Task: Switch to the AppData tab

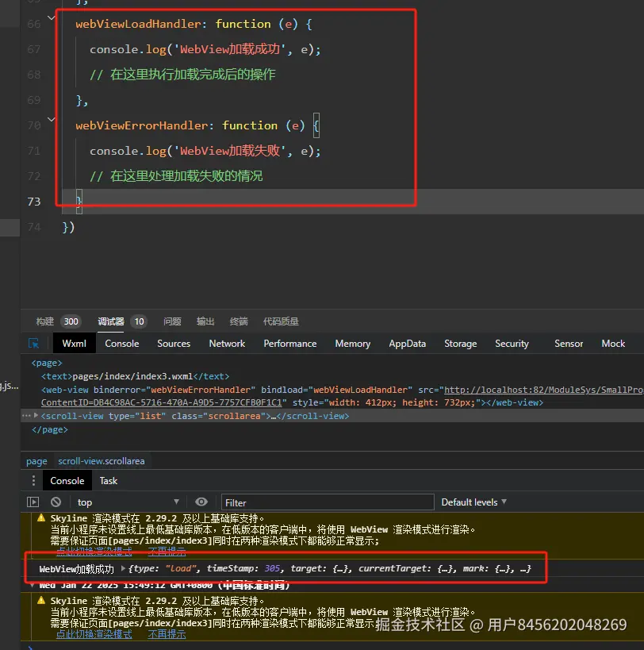Action: [407, 344]
